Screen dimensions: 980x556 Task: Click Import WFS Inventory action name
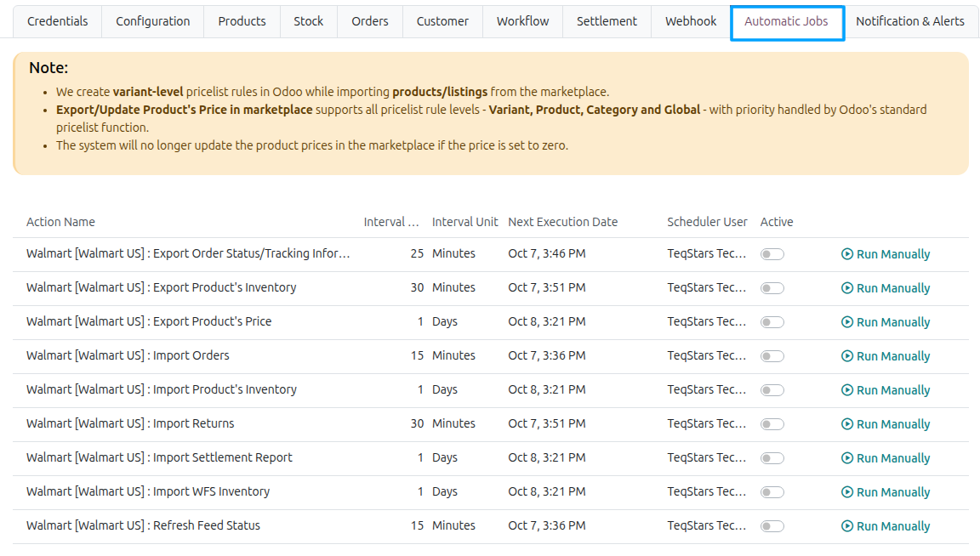click(148, 491)
